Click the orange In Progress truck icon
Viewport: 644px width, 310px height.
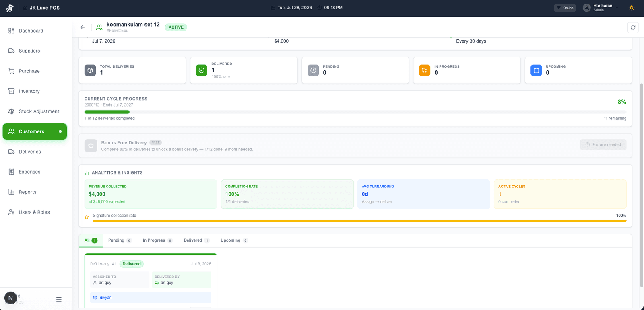click(425, 70)
